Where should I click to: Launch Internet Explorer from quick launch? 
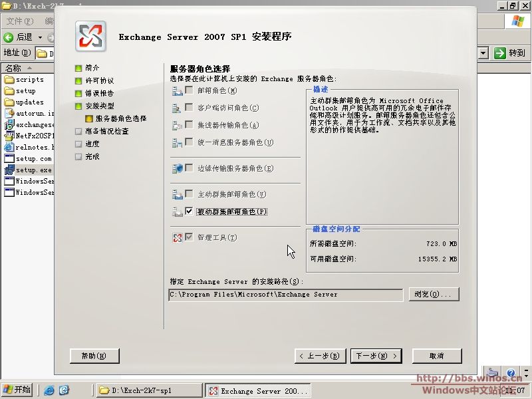50,390
